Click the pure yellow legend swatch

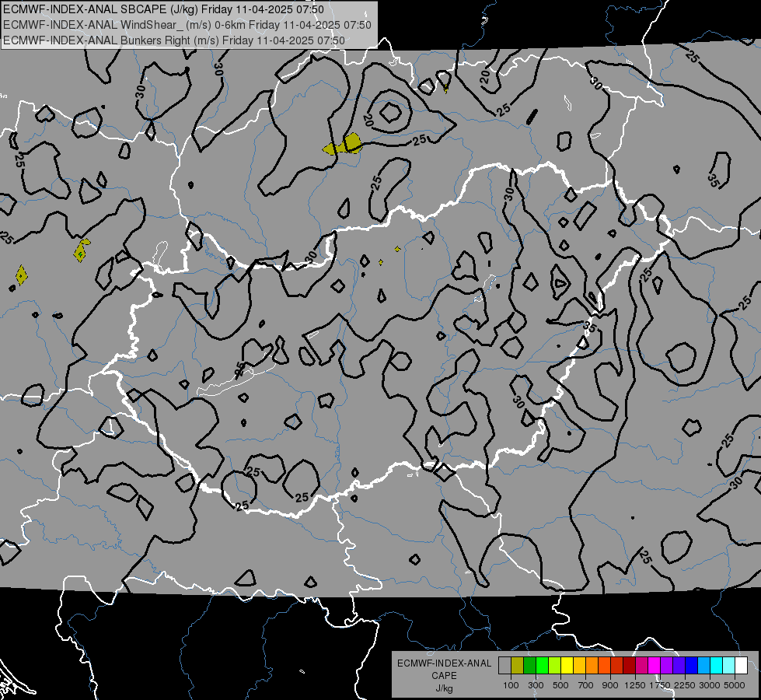tap(567, 666)
